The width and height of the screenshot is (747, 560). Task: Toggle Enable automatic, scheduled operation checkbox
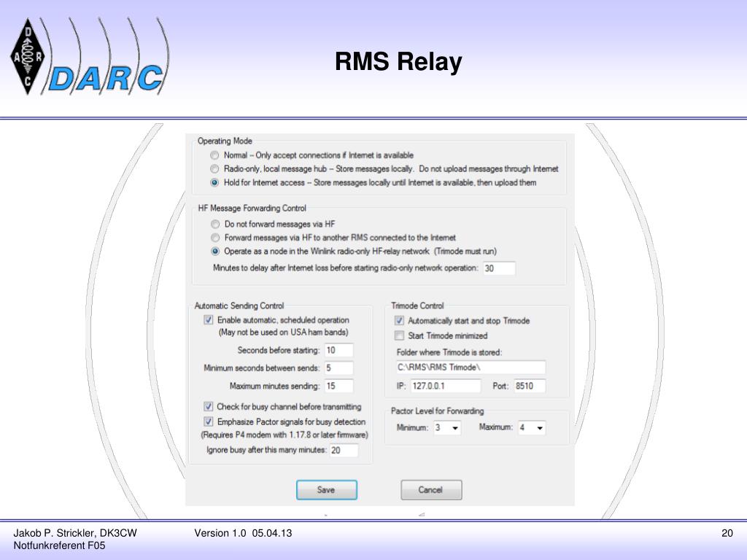[x=208, y=320]
